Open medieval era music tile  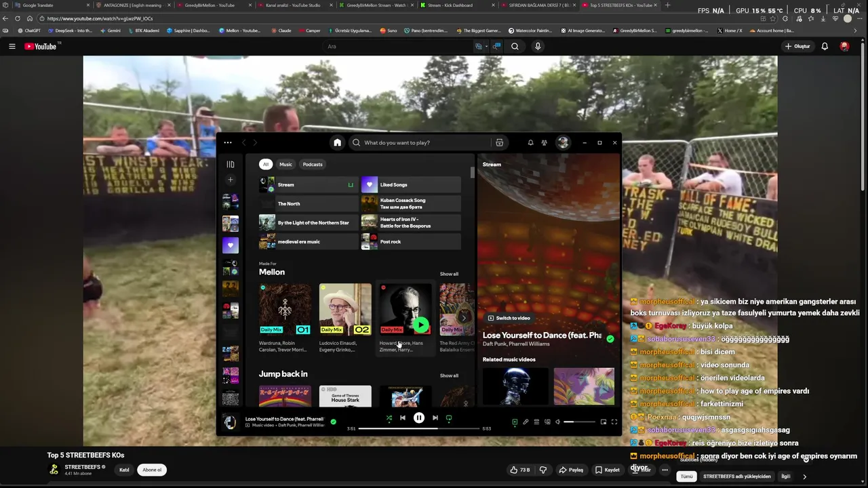click(x=309, y=241)
